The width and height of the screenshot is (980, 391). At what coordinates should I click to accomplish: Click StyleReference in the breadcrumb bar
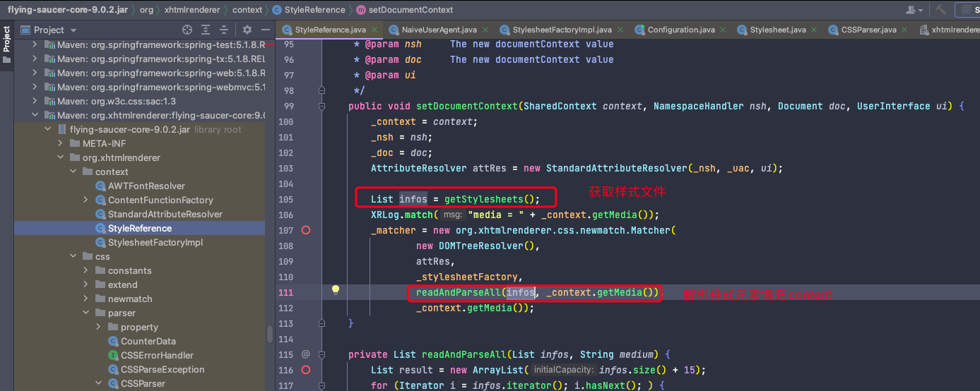[x=314, y=10]
